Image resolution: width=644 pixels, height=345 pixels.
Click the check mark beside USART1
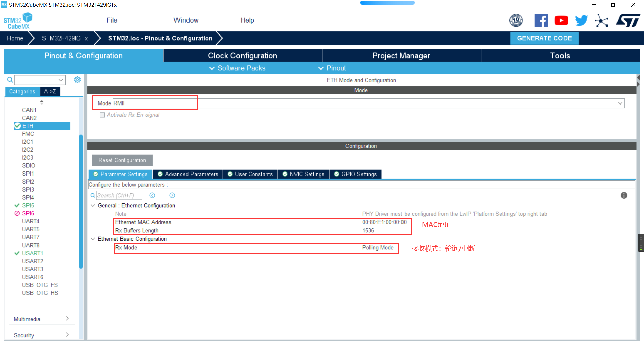[x=17, y=253]
